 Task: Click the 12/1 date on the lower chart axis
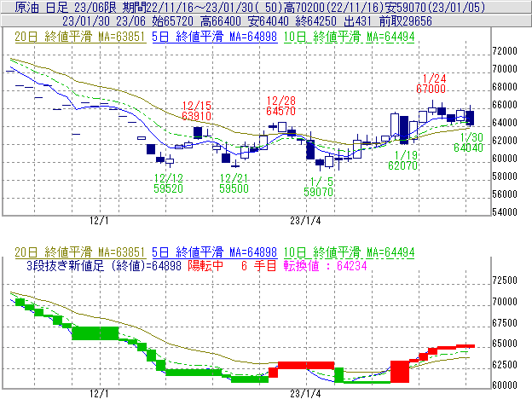(x=99, y=394)
